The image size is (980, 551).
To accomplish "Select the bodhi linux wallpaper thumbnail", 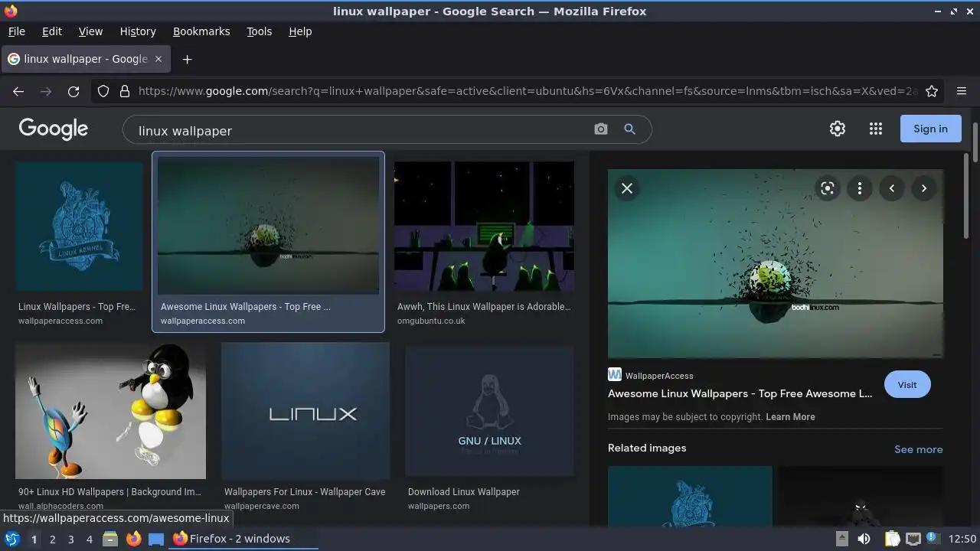I will pos(268,226).
